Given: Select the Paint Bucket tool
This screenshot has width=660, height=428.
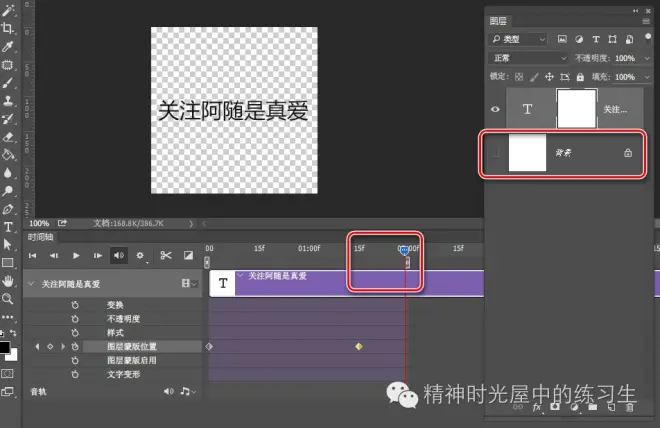Looking at the screenshot, I should pyautogui.click(x=8, y=155).
